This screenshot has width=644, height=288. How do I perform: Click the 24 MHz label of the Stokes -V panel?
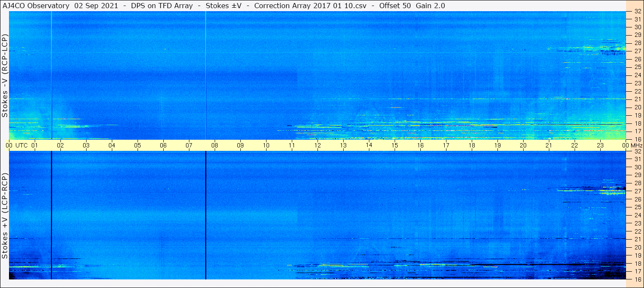coord(638,75)
